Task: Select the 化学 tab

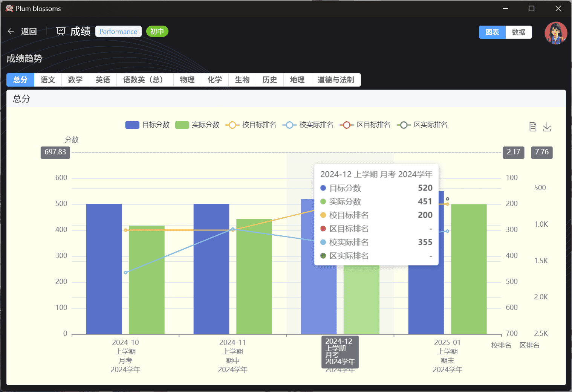Action: click(x=215, y=80)
